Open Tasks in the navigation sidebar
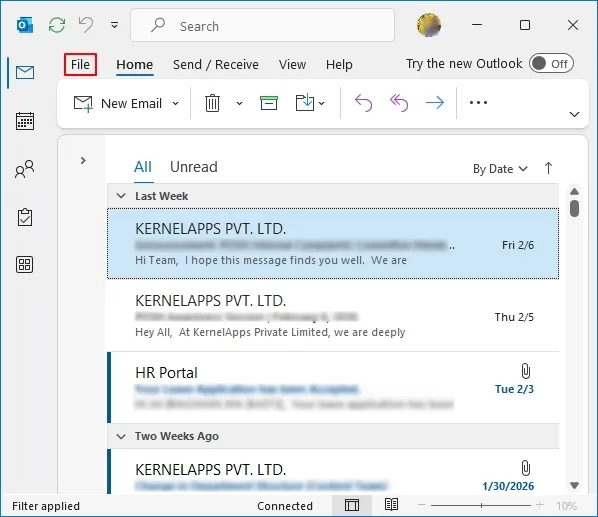The height and width of the screenshot is (517, 598). 25,217
